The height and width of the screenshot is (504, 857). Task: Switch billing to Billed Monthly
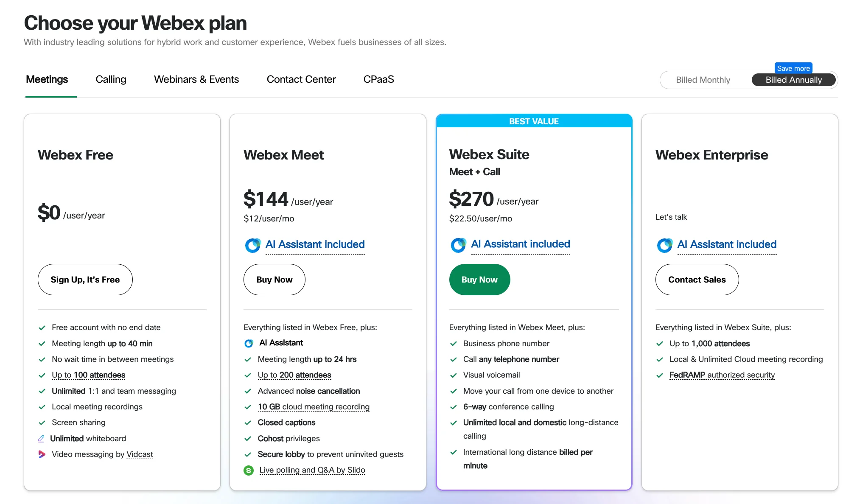click(703, 80)
